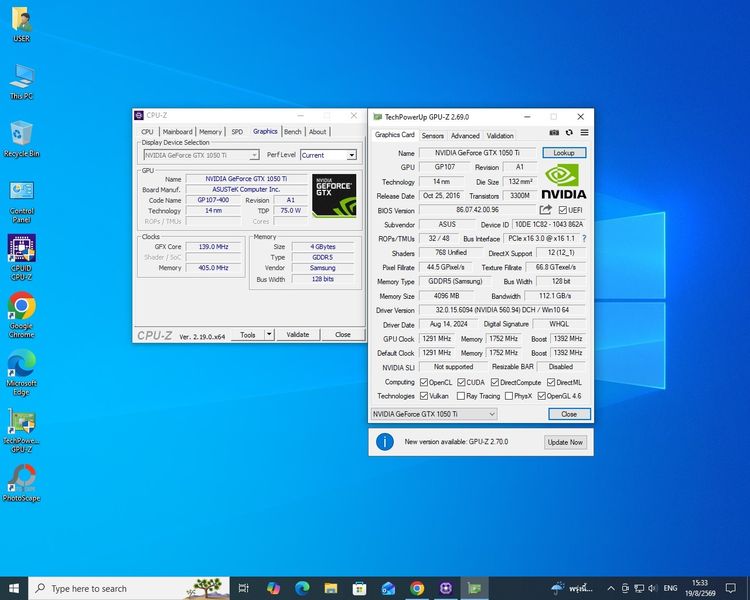
Task: Select the Google Chrome desktop shortcut
Action: tap(21, 315)
